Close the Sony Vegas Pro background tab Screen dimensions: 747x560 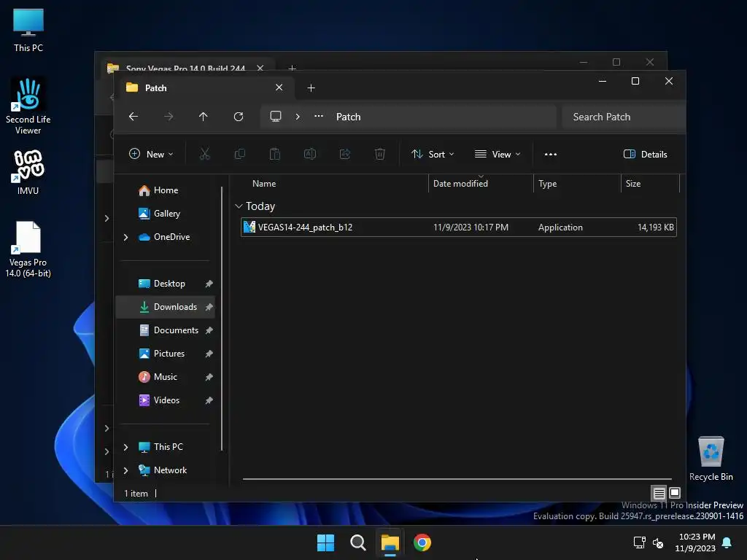(x=260, y=68)
